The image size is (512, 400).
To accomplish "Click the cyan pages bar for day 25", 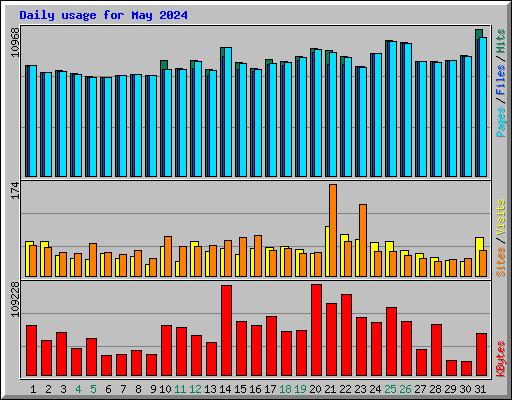I will [x=393, y=109].
